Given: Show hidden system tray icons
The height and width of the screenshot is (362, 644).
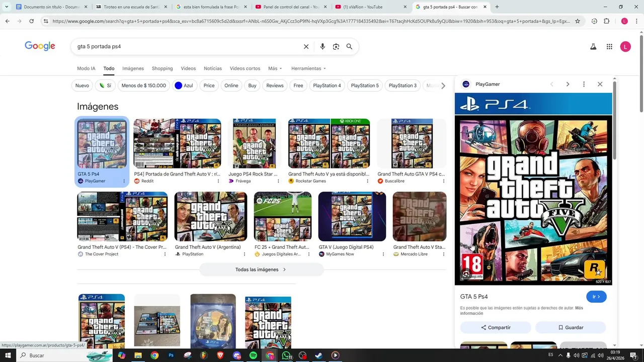Looking at the screenshot, I should pos(560,355).
